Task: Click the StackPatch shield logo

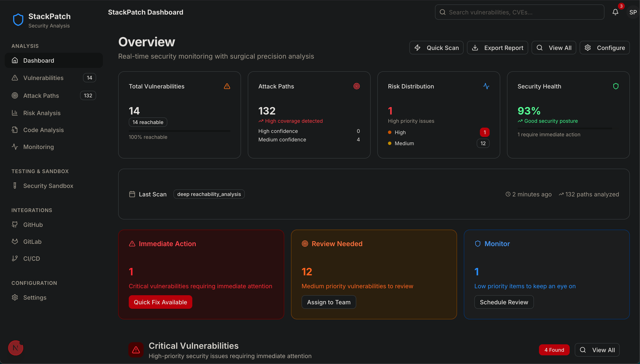Action: 18,20
